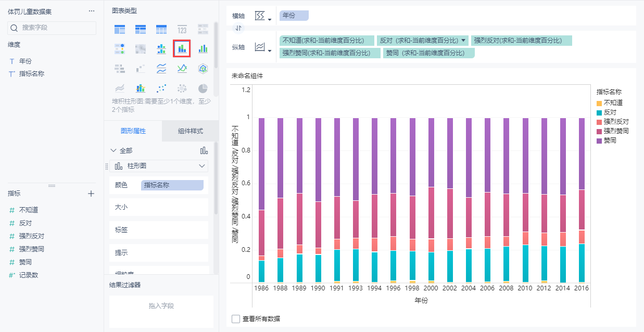
Task: Select the color table chart type
Action: tap(120, 49)
